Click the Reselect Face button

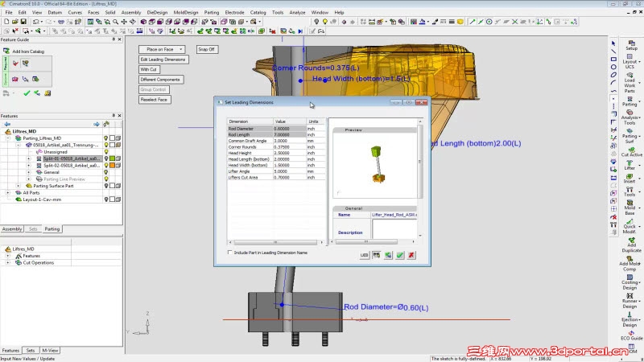click(154, 100)
